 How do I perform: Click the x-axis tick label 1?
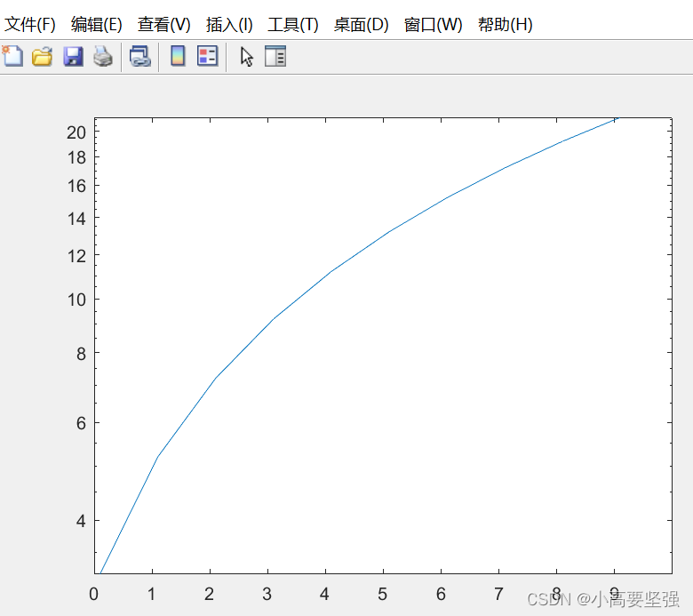click(x=152, y=594)
